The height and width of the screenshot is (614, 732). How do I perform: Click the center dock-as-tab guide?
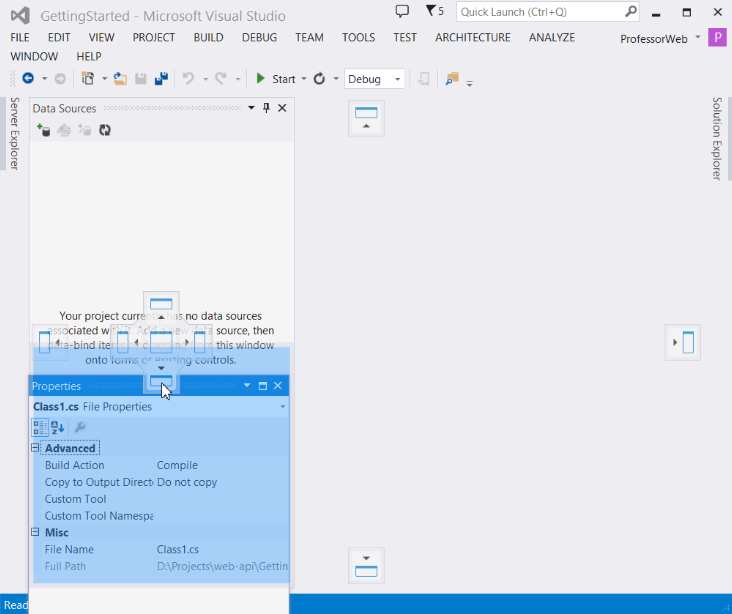pos(162,342)
